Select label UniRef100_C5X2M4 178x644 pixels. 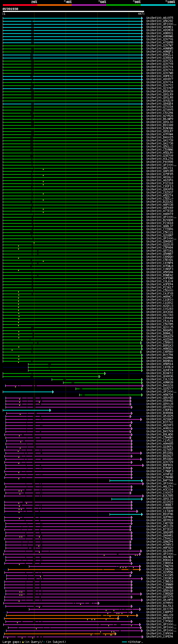tap(160, 113)
